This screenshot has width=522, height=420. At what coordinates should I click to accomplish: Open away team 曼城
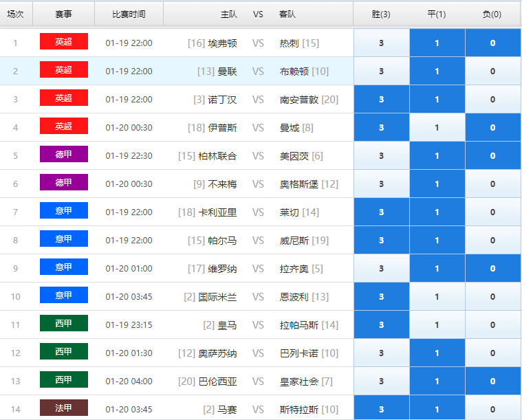[290, 128]
